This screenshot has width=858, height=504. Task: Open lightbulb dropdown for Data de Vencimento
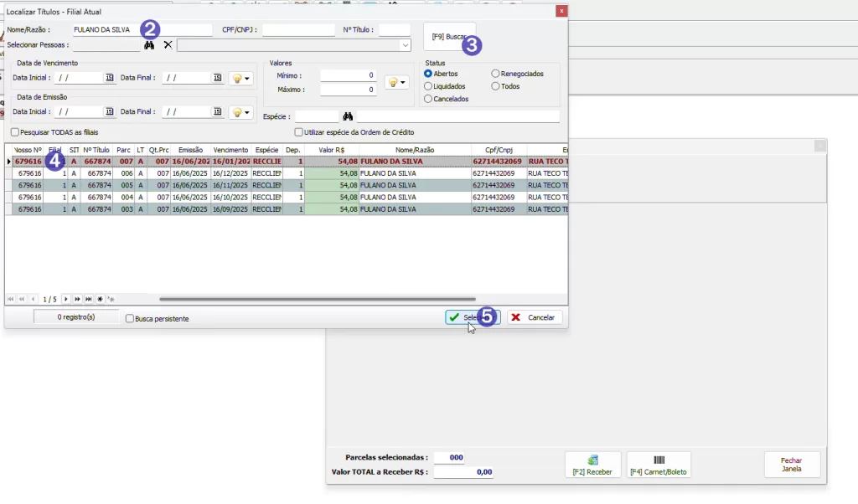pos(241,78)
